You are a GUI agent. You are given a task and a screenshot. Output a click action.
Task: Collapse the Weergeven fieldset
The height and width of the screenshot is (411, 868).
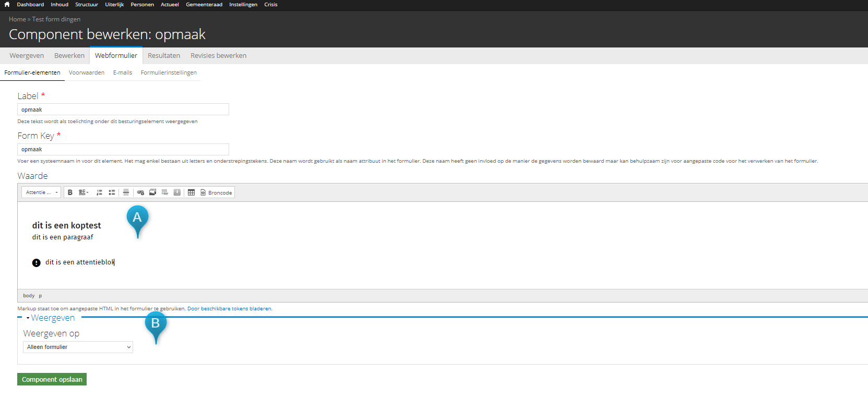[x=52, y=318]
